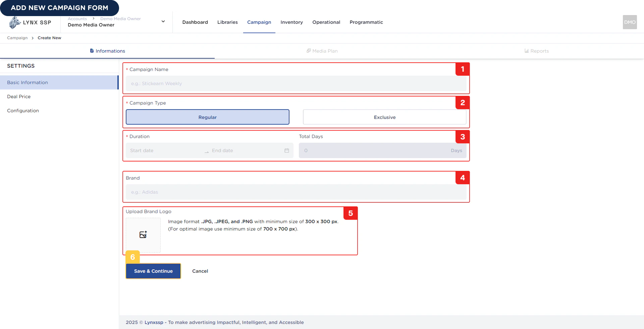Image resolution: width=644 pixels, height=329 pixels.
Task: Open the Inventory menu
Action: click(292, 22)
